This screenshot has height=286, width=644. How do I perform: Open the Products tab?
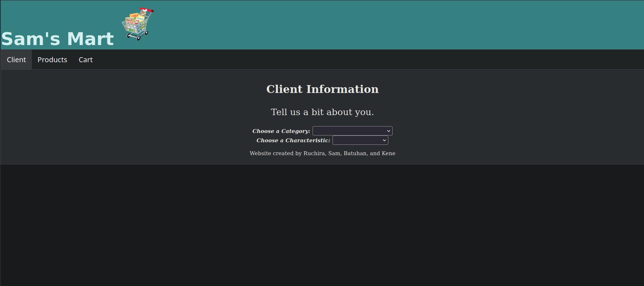click(x=52, y=60)
